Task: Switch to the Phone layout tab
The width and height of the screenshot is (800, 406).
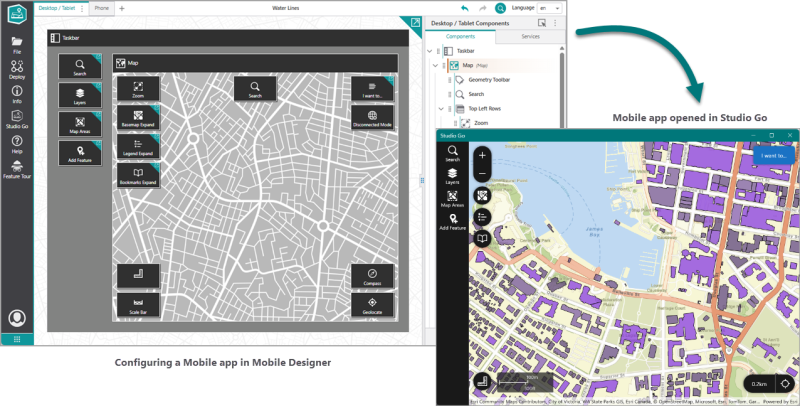Action: pyautogui.click(x=102, y=9)
